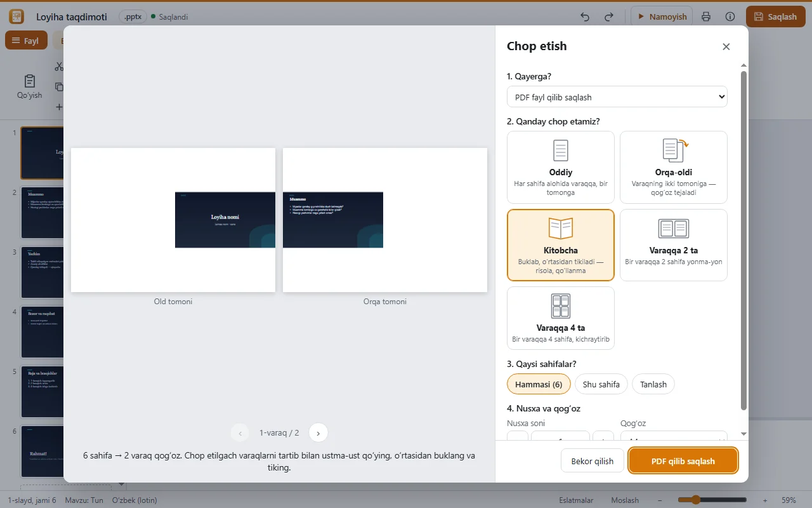812x508 pixels.
Task: Click Moslash in the status bar
Action: tap(625, 500)
